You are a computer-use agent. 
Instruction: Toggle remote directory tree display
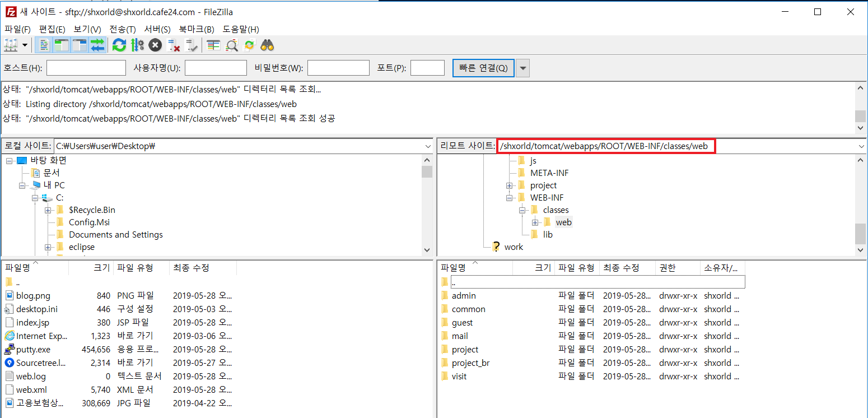tap(80, 45)
